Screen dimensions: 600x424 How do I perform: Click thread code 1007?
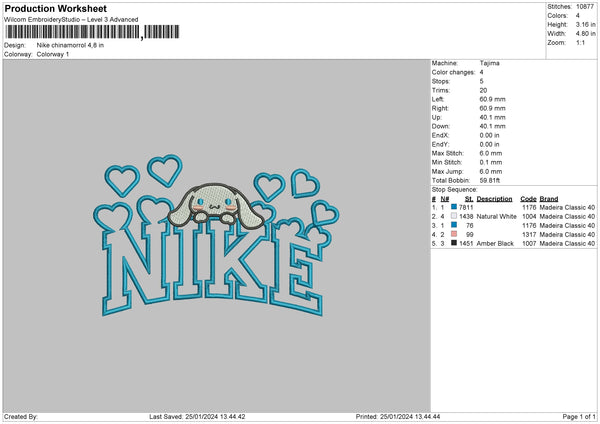pos(529,243)
